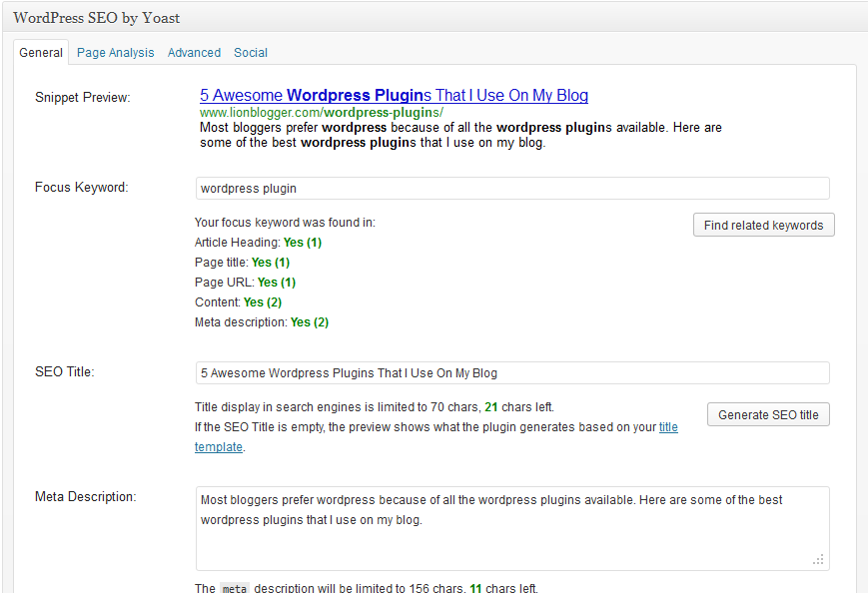The height and width of the screenshot is (593, 868).
Task: Click the green lionblogger.com snippet URL
Action: (x=321, y=113)
